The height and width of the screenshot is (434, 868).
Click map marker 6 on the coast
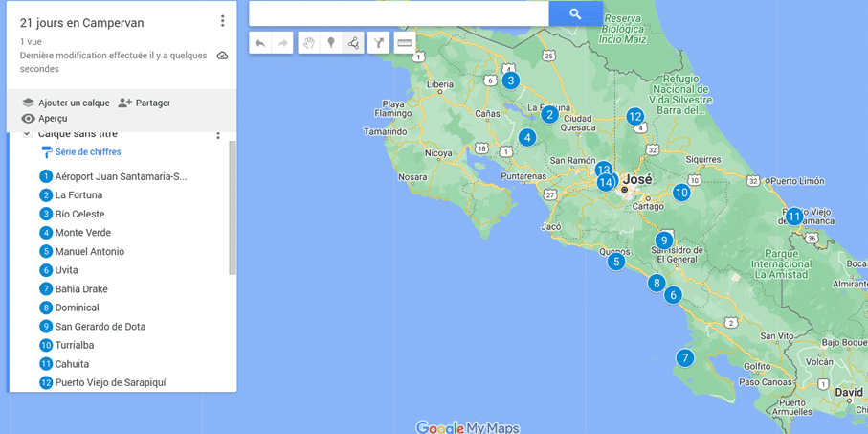click(673, 295)
